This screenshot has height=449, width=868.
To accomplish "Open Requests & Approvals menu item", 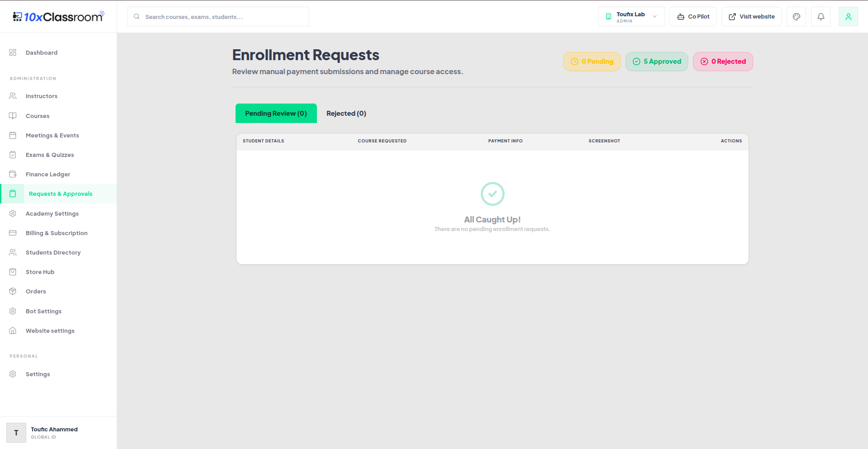I will coord(59,194).
